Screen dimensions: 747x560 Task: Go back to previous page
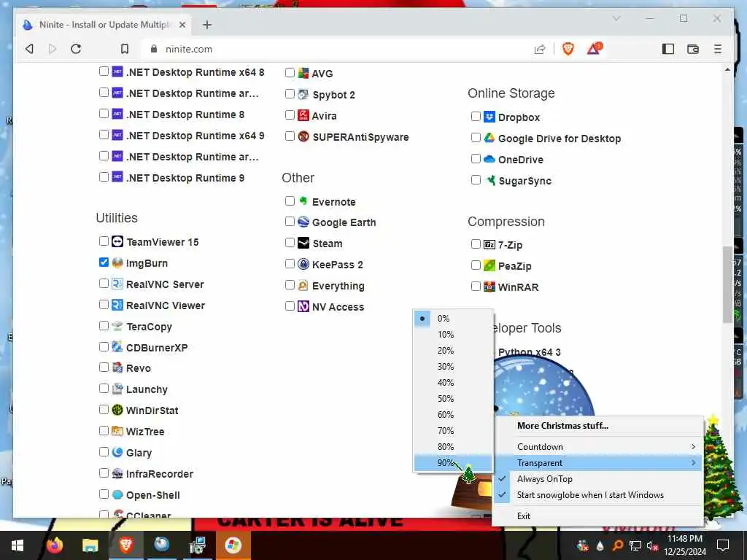click(29, 49)
